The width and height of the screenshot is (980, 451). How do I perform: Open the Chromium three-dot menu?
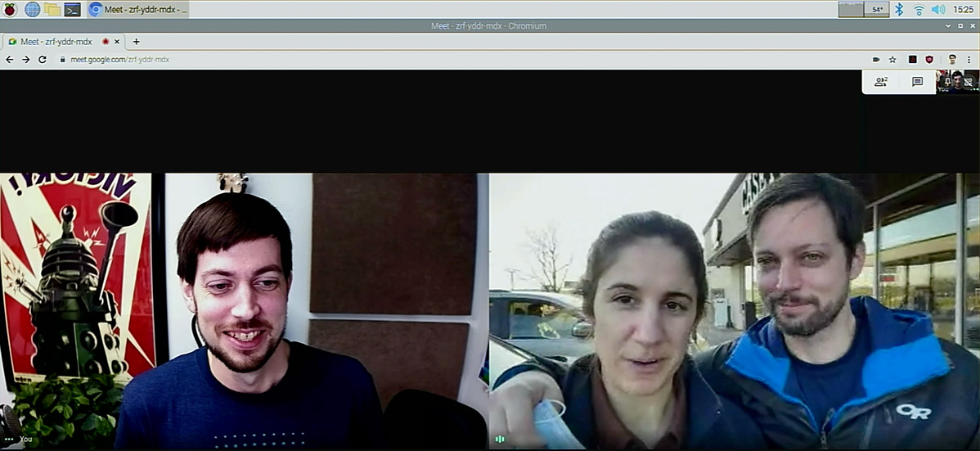pos(969,60)
